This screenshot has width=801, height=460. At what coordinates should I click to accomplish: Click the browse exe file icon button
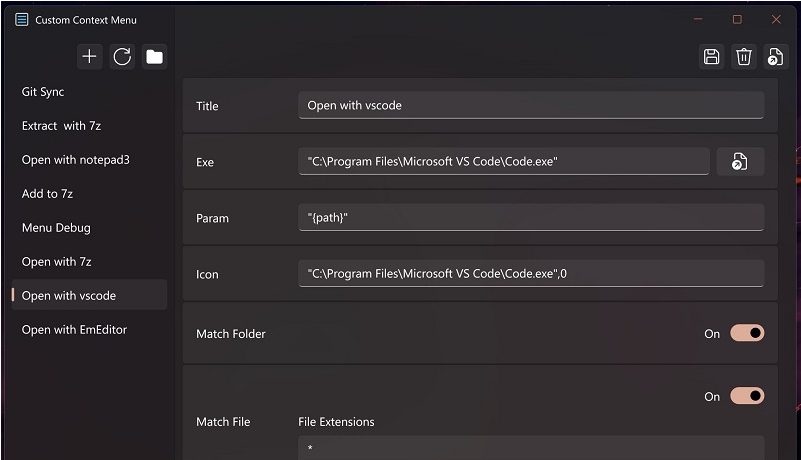coord(740,162)
